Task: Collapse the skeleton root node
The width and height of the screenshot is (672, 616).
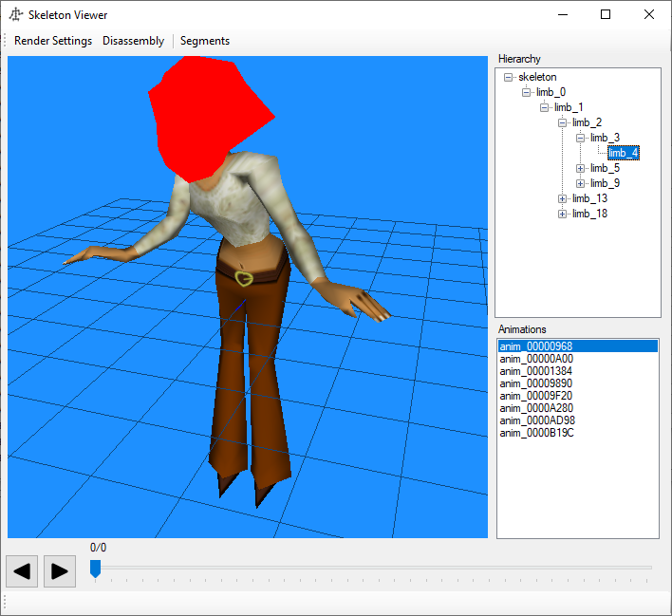Action: [509, 77]
